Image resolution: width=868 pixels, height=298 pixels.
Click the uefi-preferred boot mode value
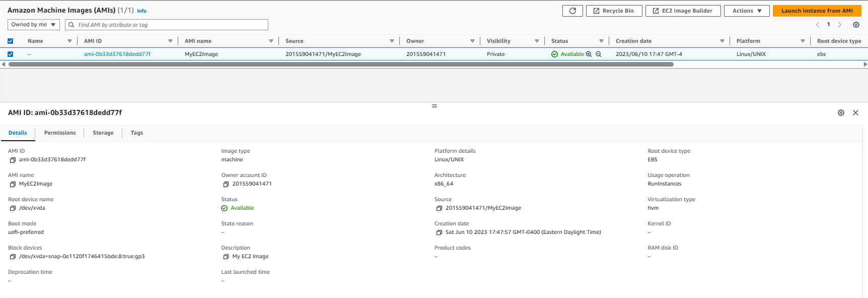coord(26,232)
